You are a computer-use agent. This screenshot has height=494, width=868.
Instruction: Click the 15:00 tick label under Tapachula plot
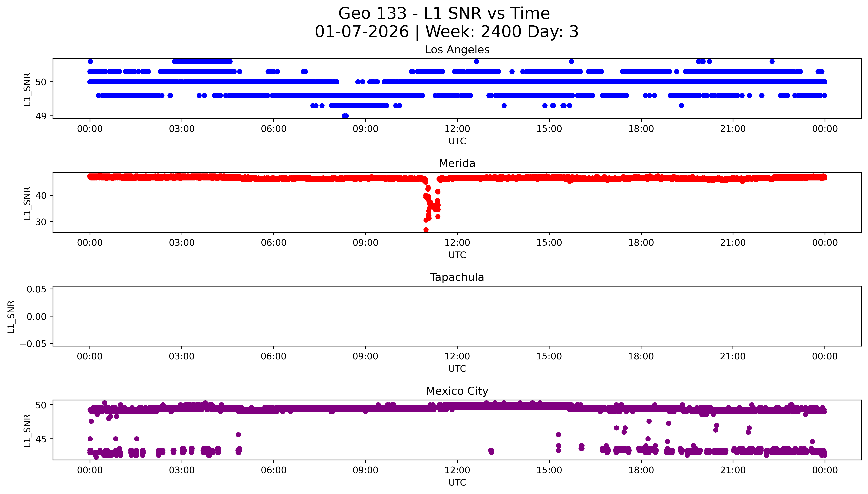(549, 357)
